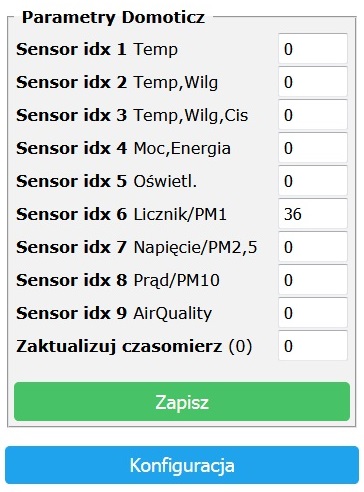Click the Zaktualizuj czasomierz input field
The height and width of the screenshot is (492, 364).
[313, 346]
